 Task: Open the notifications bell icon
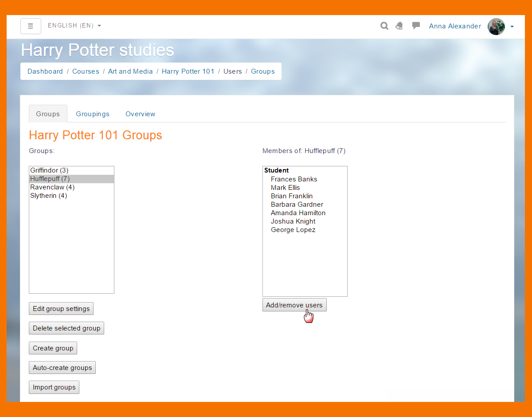pyautogui.click(x=399, y=26)
